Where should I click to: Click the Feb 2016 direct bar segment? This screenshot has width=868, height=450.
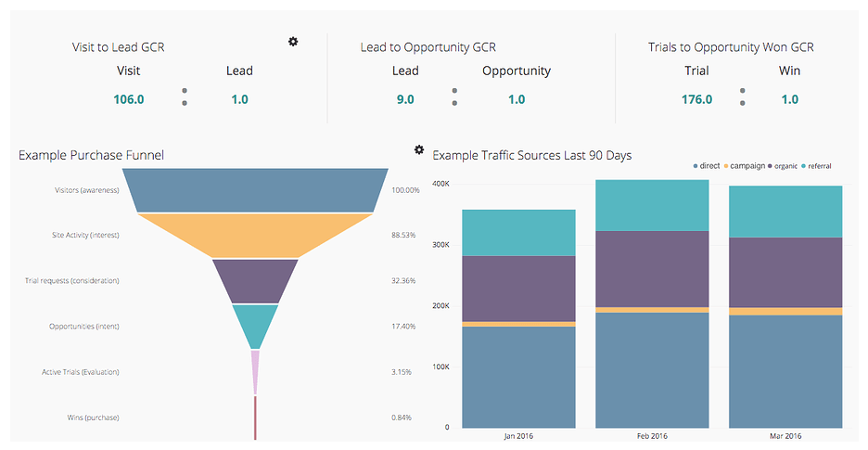pyautogui.click(x=652, y=370)
